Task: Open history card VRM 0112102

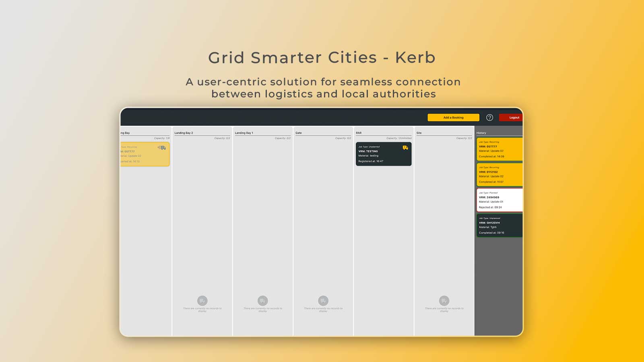Action: coord(500,175)
